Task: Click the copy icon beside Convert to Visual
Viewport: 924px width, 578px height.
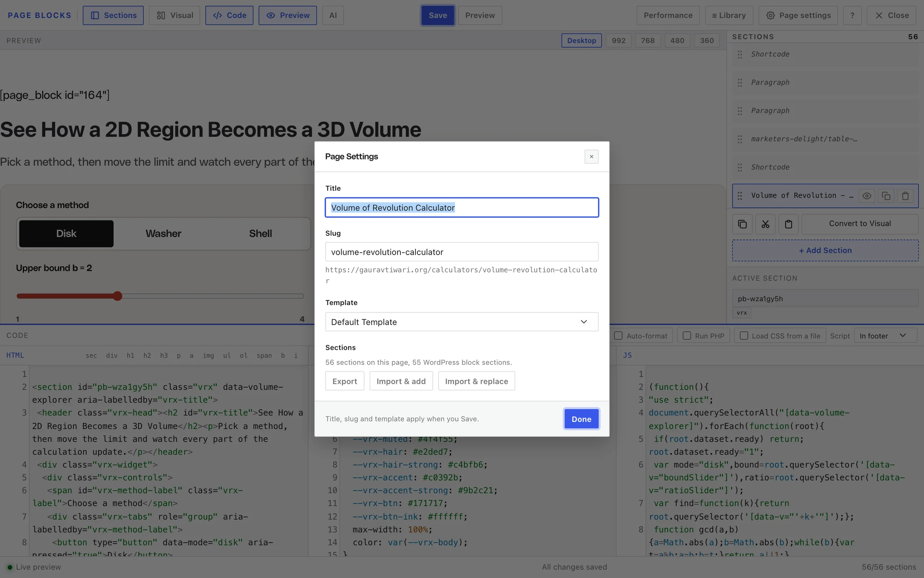Action: (742, 224)
